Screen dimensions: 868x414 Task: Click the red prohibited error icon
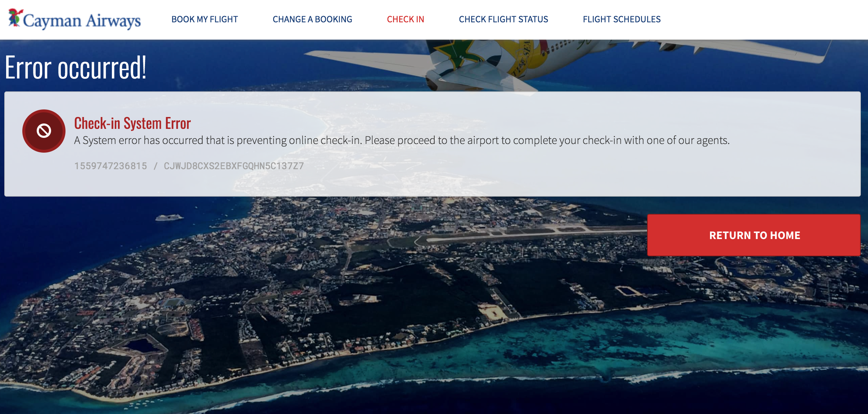point(44,131)
